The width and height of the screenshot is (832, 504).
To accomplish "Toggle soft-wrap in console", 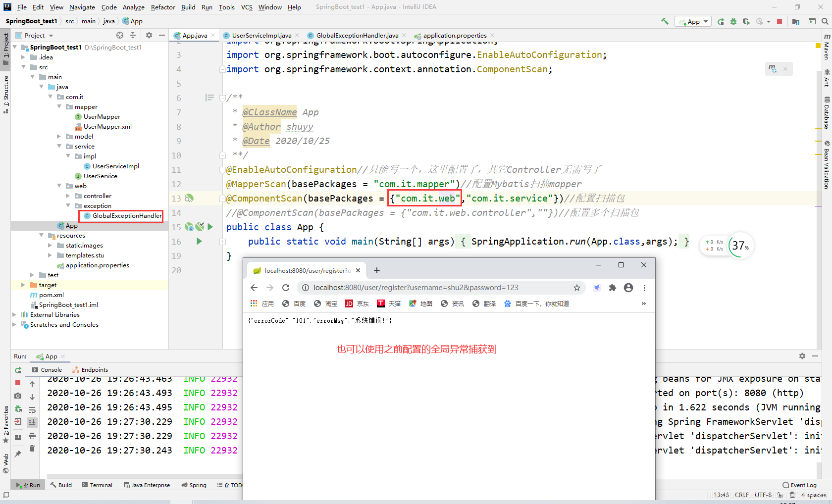I will 32,410.
